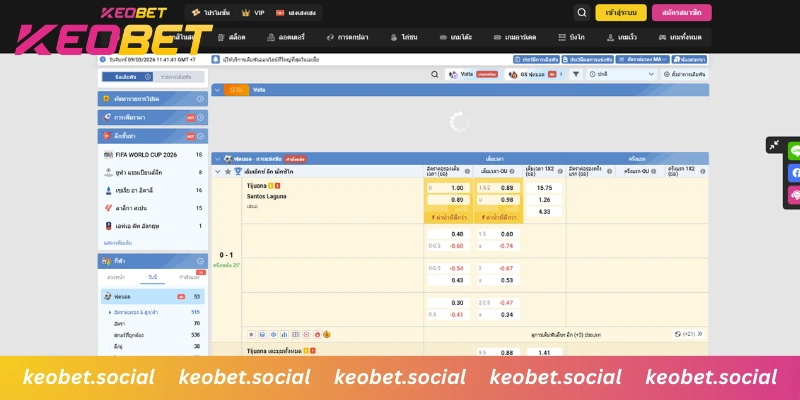Click the eye icon under the Tijuana match

coord(273,335)
